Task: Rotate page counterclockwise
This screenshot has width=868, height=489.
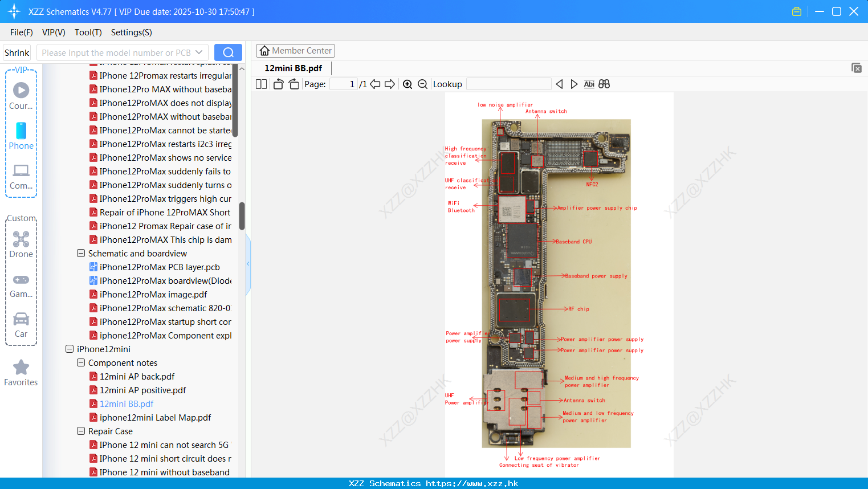Action: (278, 84)
